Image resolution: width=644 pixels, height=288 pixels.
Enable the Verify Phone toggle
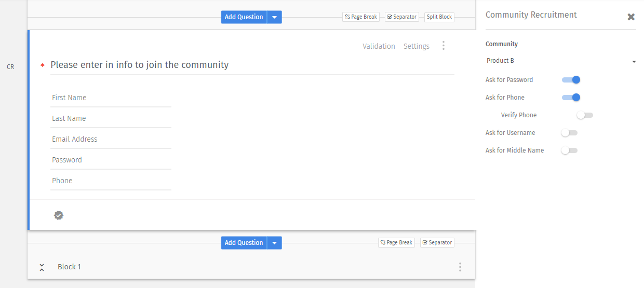click(x=585, y=115)
